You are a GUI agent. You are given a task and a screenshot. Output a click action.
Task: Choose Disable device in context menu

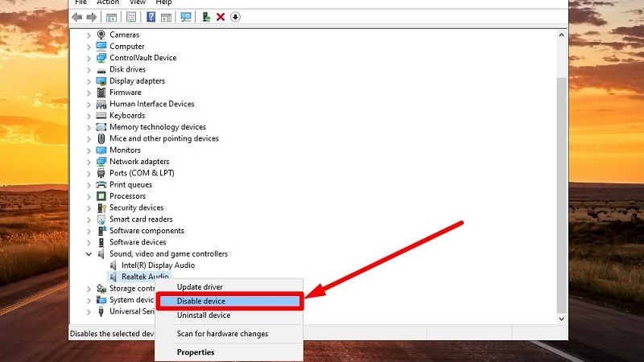pyautogui.click(x=229, y=301)
